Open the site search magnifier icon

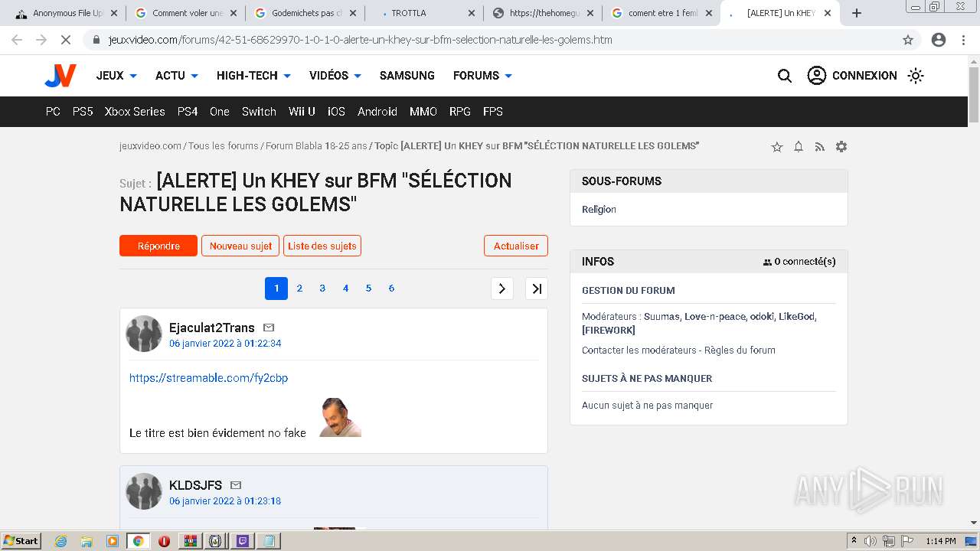point(785,76)
